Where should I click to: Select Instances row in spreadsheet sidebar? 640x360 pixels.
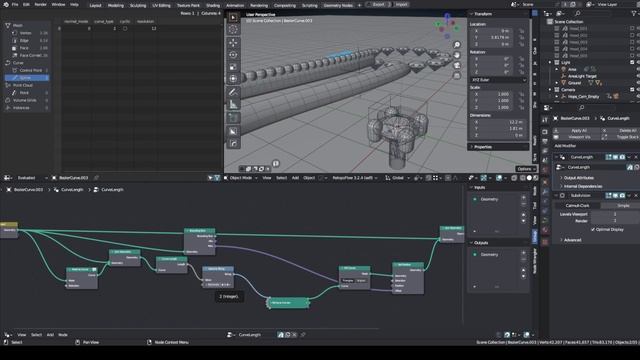(27, 108)
